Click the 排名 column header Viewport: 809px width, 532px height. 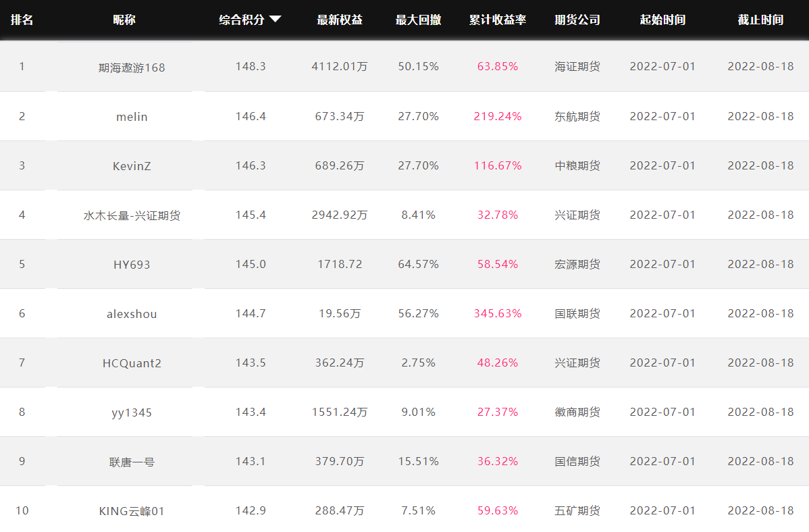(x=22, y=20)
